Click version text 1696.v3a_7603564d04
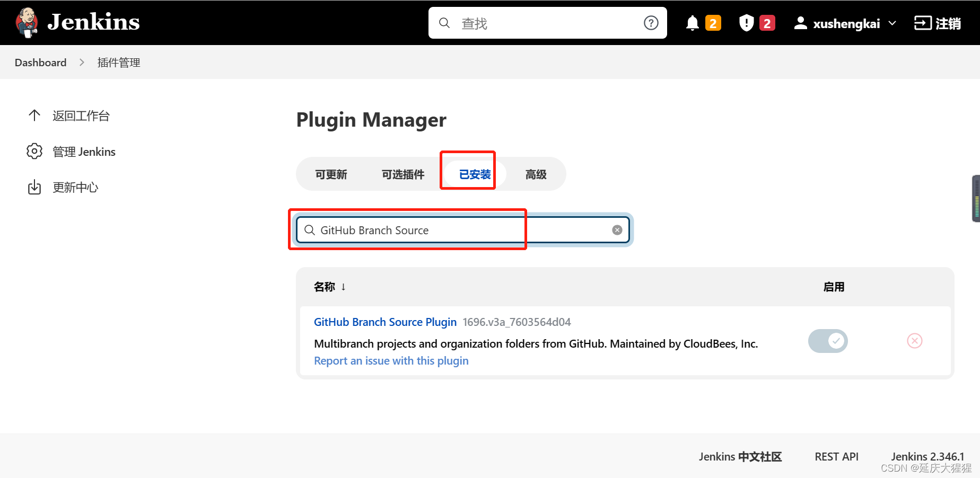980x478 pixels. click(517, 322)
